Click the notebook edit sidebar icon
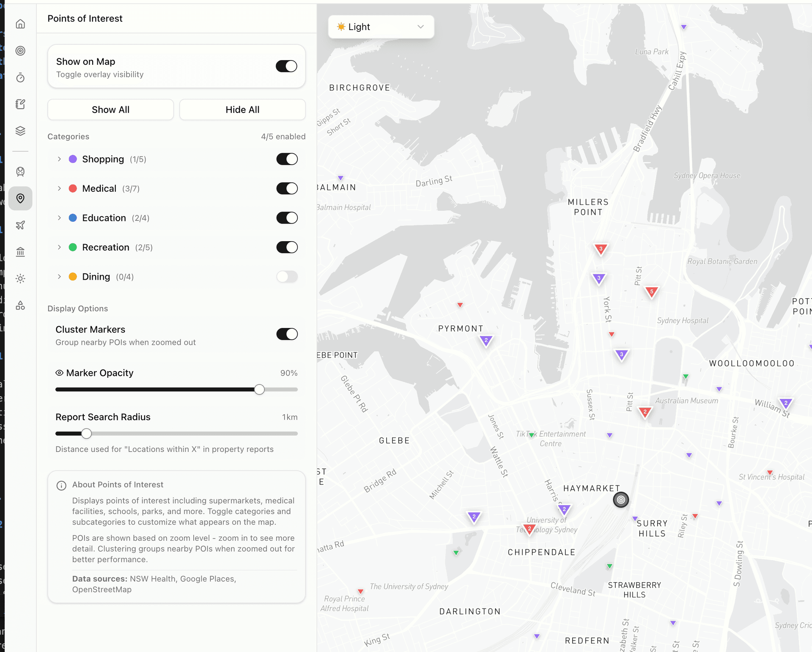The height and width of the screenshot is (652, 812). click(x=20, y=104)
